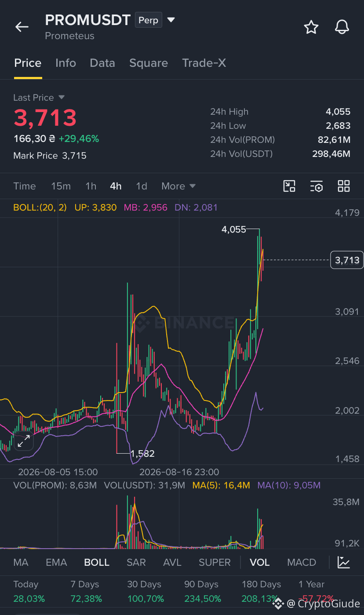
Task: Select the Time chart interval
Action: tap(25, 186)
